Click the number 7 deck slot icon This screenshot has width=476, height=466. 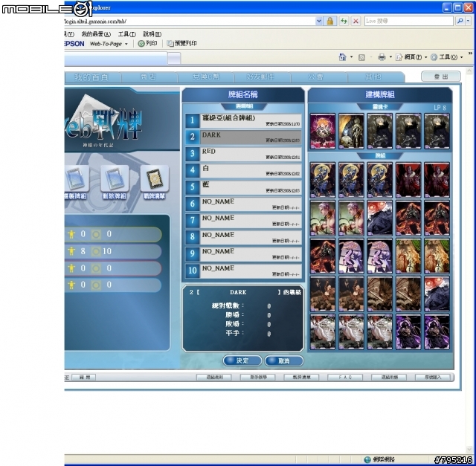192,221
